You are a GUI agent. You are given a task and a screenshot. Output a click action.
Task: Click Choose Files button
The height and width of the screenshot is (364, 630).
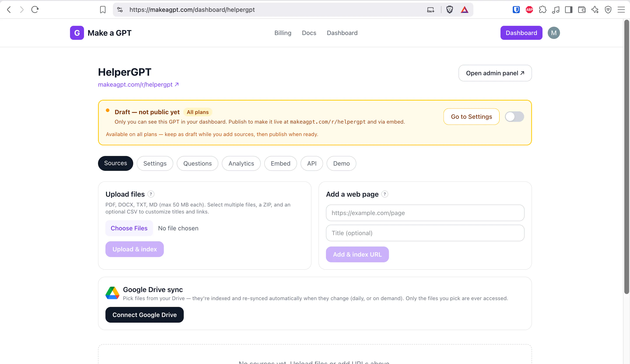coord(129,228)
